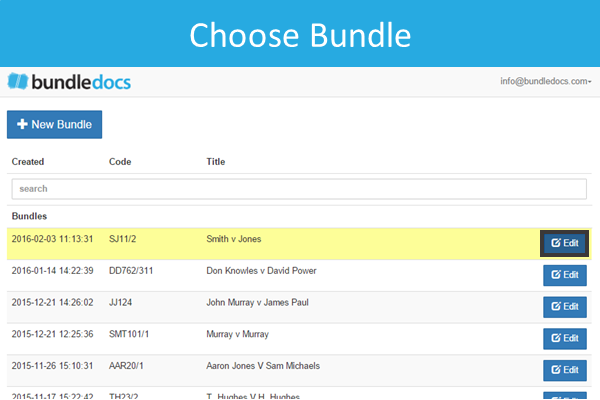Viewport: 600px width, 400px height.
Task: Click the Title column header
Action: coord(216,162)
